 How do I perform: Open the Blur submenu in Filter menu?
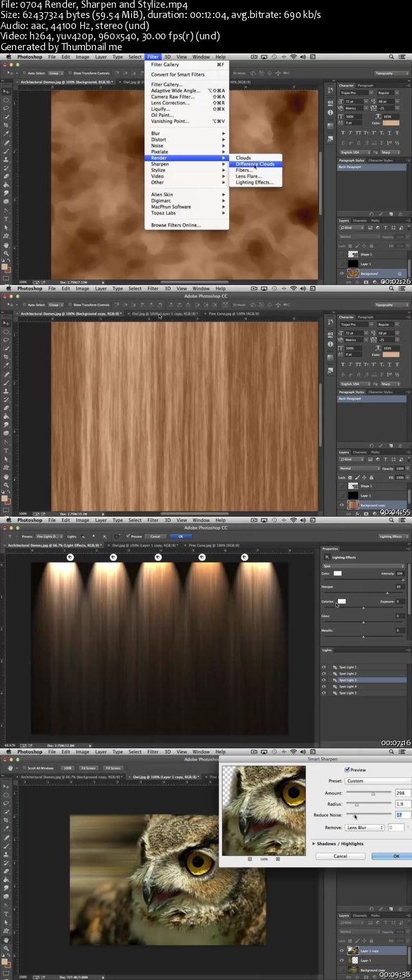point(187,133)
